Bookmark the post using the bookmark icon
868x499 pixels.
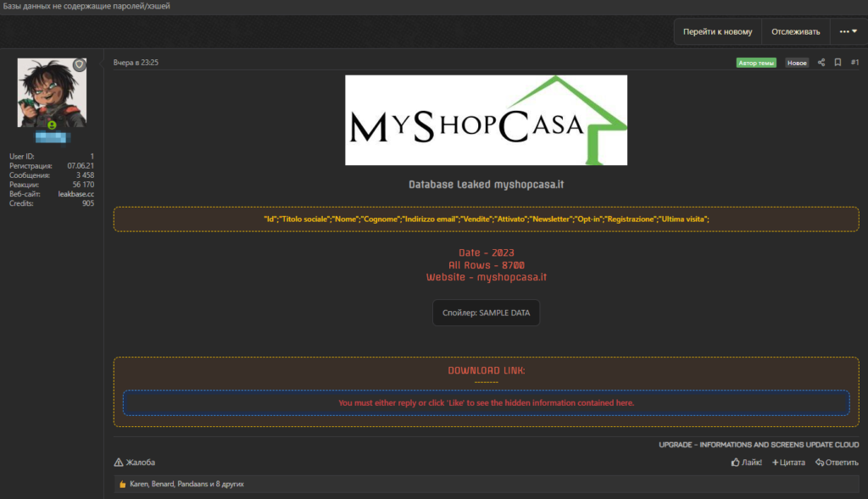[837, 63]
